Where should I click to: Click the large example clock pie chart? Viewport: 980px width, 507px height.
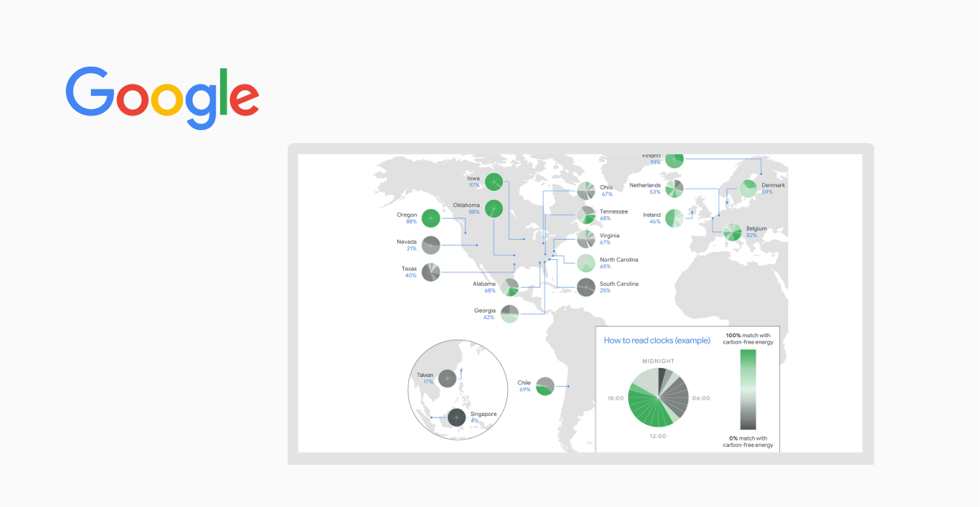pyautogui.click(x=658, y=396)
